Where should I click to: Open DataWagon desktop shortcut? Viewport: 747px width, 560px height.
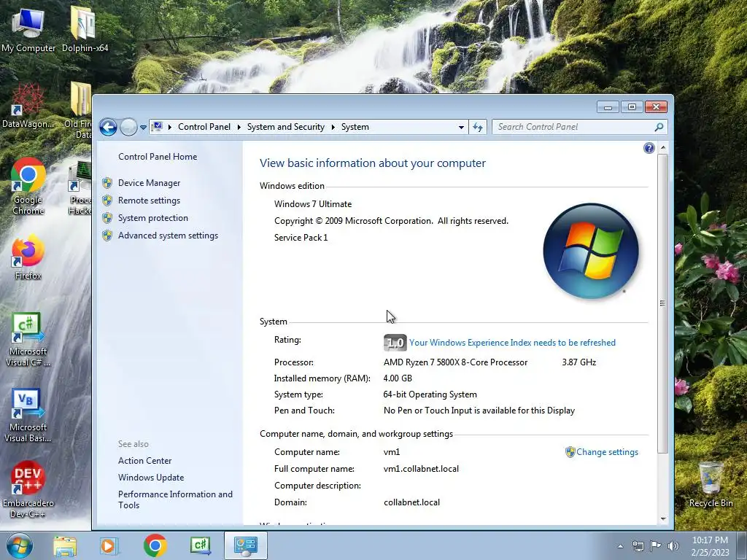click(28, 106)
